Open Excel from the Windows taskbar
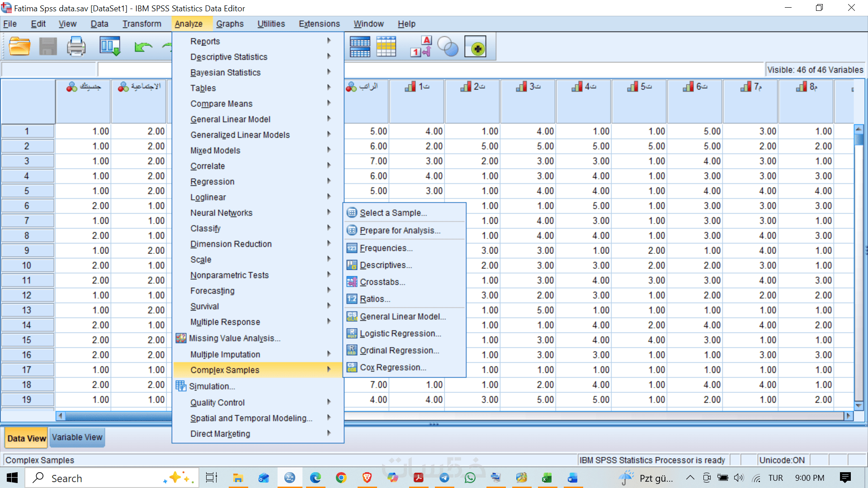Screen dimensions: 868x488 (547, 478)
